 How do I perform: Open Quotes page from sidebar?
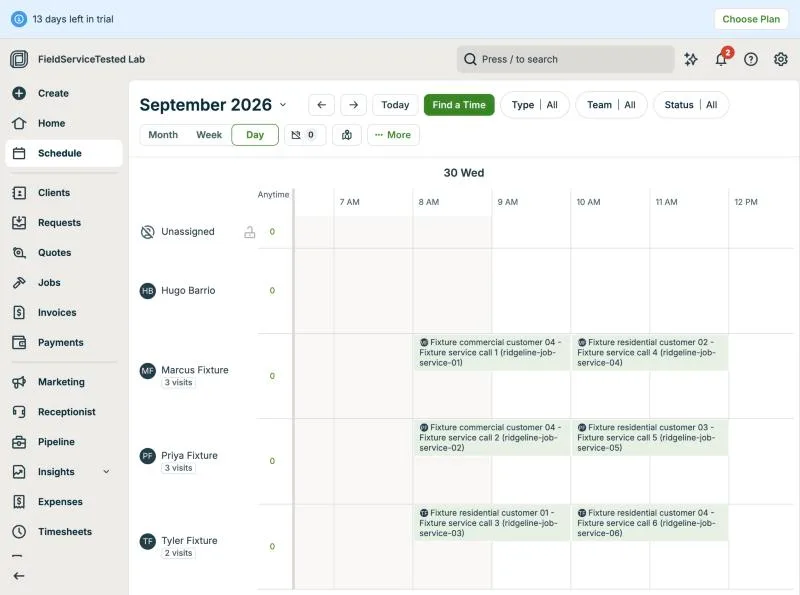click(x=64, y=253)
